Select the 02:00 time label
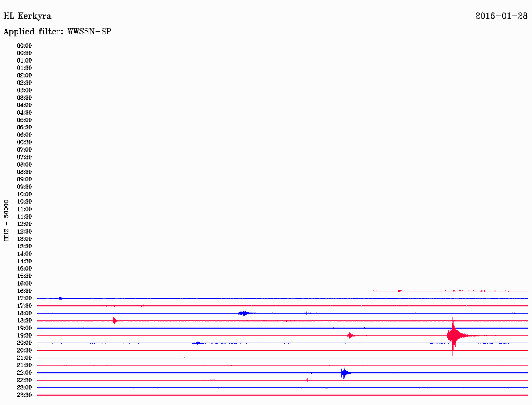The image size is (532, 405). click(x=24, y=75)
